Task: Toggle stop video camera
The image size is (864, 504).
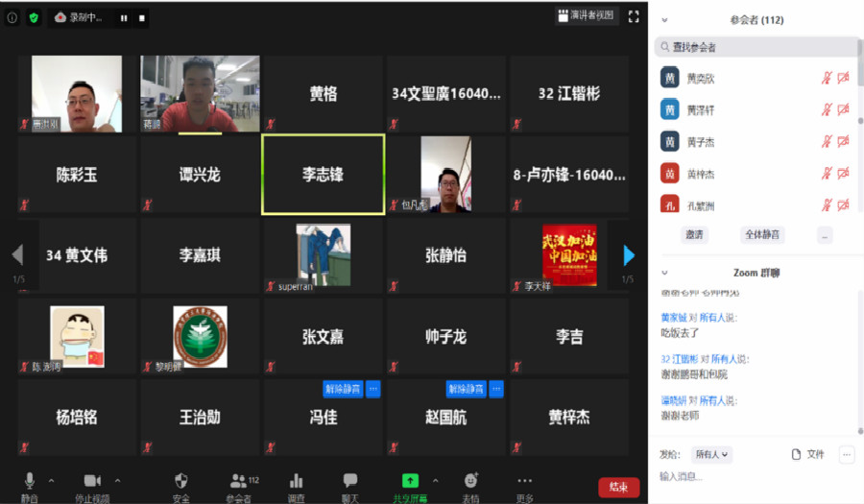Action: click(x=92, y=481)
